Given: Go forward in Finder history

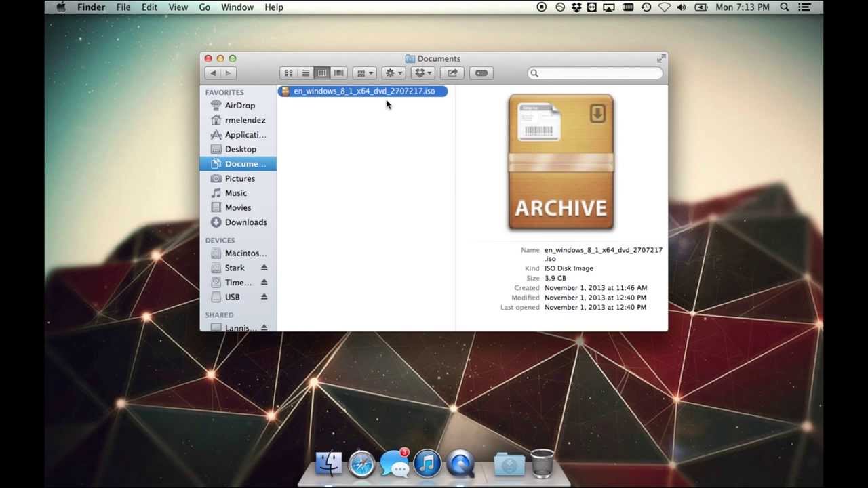Looking at the screenshot, I should pos(228,73).
